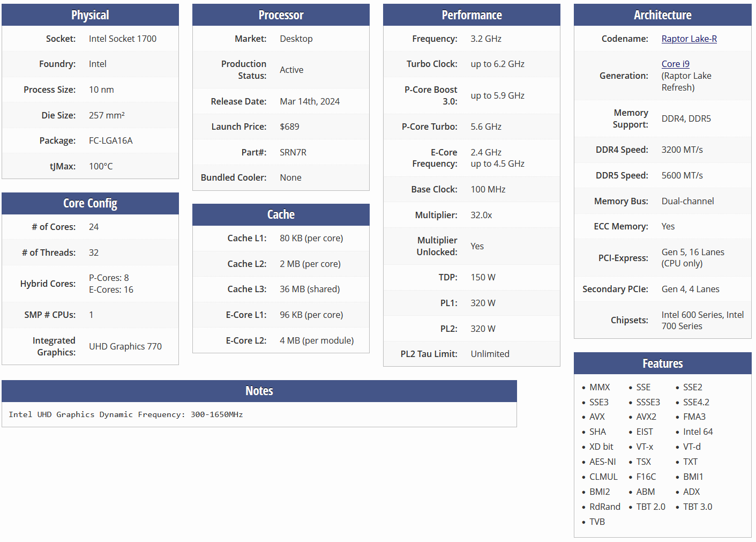Select the ECC Memory value Yes
Image resolution: width=756 pixels, height=542 pixels.
tap(668, 226)
